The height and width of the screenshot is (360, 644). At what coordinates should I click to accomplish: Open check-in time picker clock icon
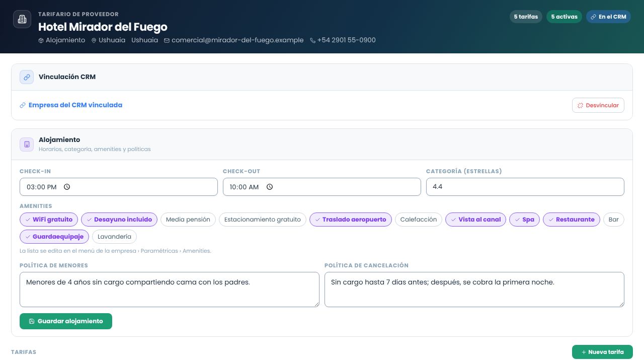67,187
